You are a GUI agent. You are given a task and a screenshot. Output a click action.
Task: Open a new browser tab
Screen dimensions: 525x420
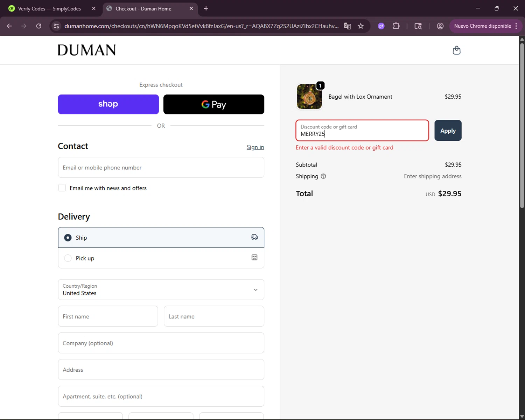[x=206, y=8]
